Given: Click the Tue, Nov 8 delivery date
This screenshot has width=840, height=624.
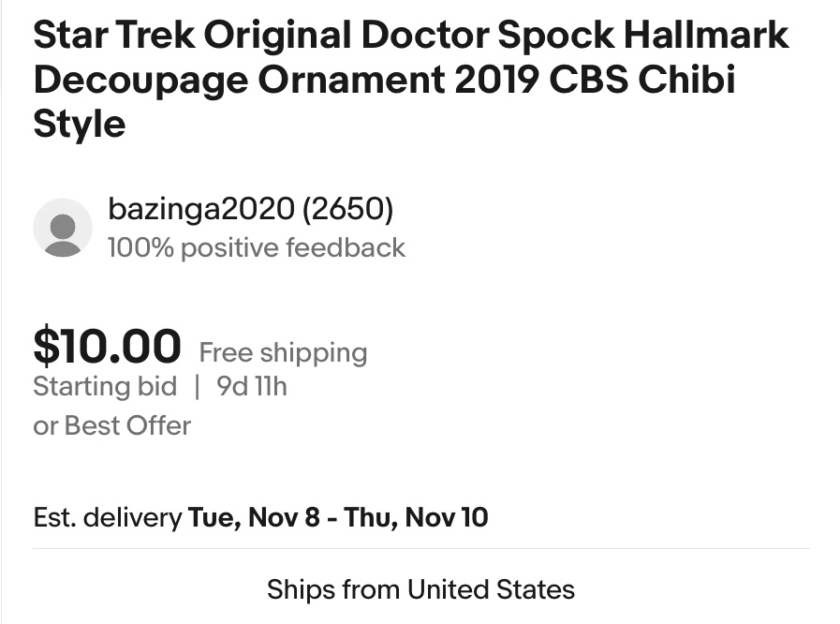Looking at the screenshot, I should (x=254, y=517).
